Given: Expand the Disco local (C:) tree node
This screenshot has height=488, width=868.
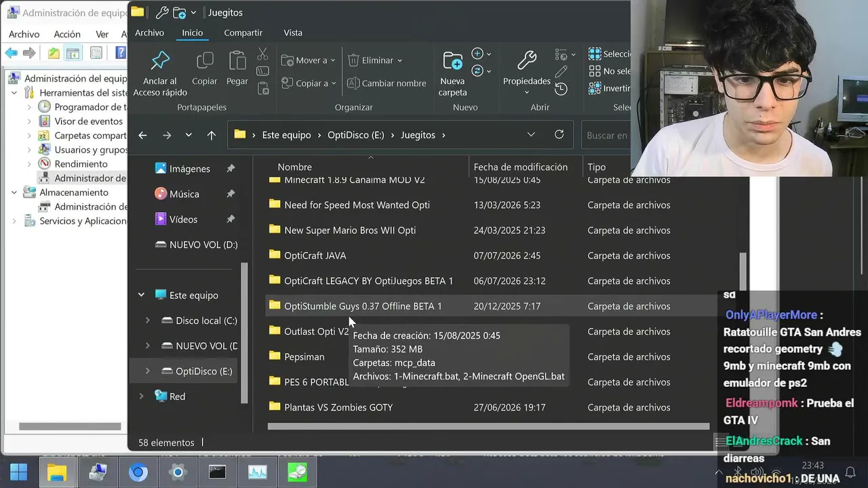Looking at the screenshot, I should click(x=148, y=321).
